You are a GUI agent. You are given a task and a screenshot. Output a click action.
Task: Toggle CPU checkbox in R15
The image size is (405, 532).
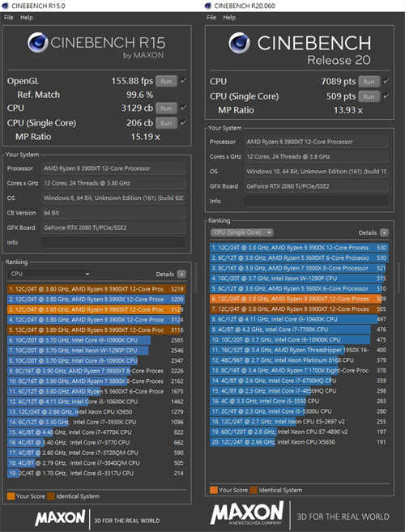click(183, 108)
